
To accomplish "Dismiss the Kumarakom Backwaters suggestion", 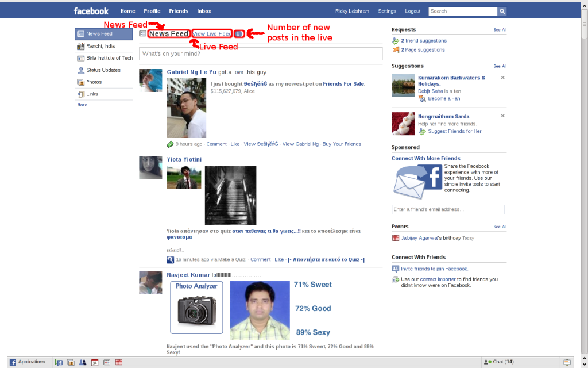I will click(502, 78).
